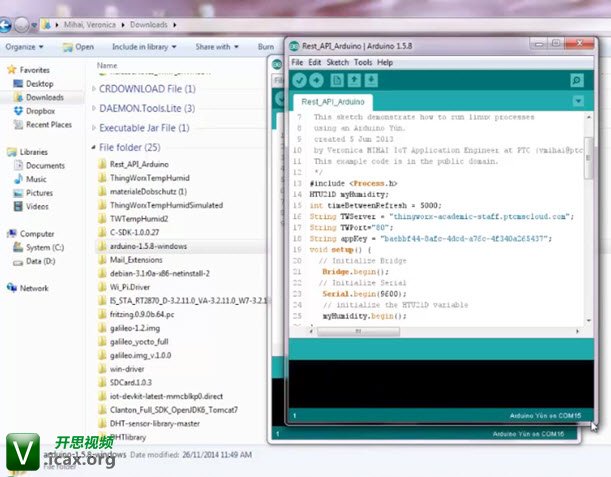
Task: Open the Serial Monitor magnifier icon
Action: pos(577,80)
